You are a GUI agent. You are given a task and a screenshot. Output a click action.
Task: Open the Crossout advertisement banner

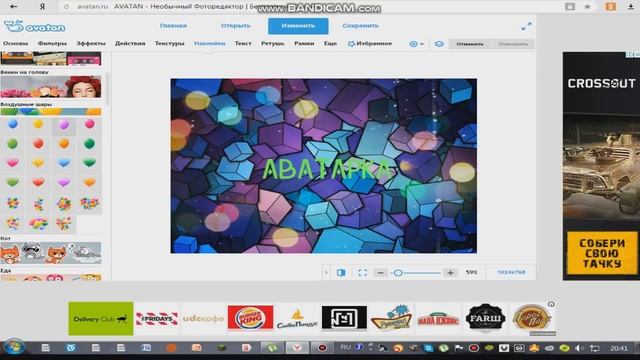coord(601,166)
